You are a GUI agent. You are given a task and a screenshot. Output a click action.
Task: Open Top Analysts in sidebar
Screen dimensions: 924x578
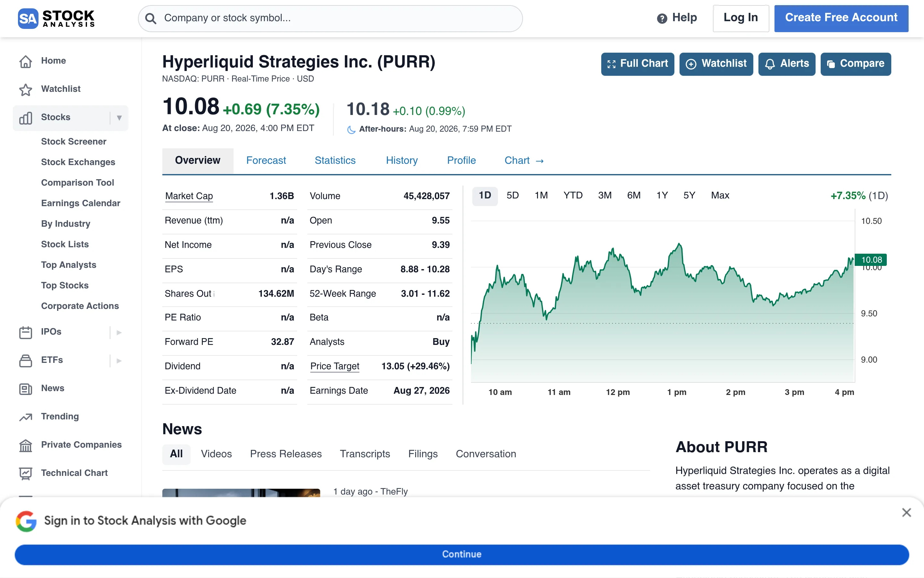pos(69,265)
